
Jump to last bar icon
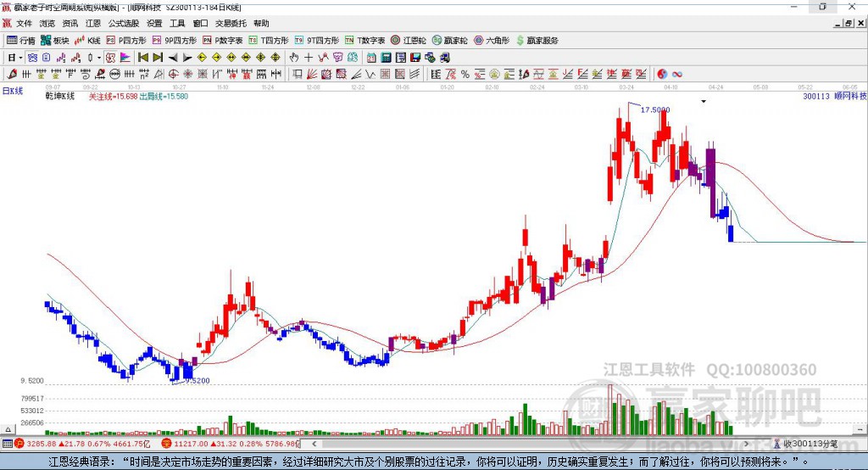158,58
